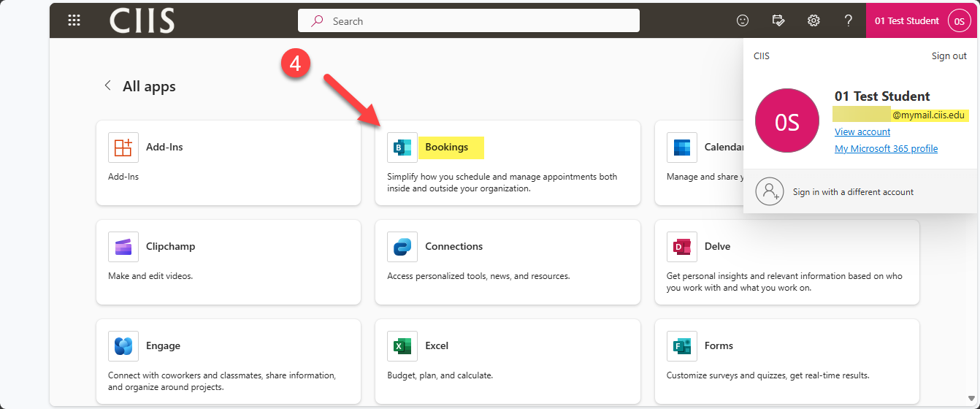Click the View account link
Image resolution: width=980 pixels, height=409 pixels.
[862, 132]
